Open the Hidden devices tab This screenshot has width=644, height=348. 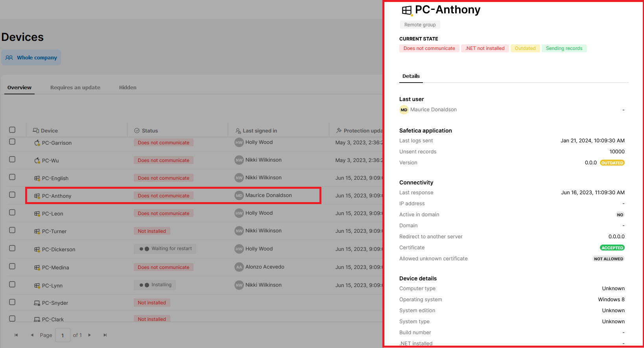pos(128,87)
